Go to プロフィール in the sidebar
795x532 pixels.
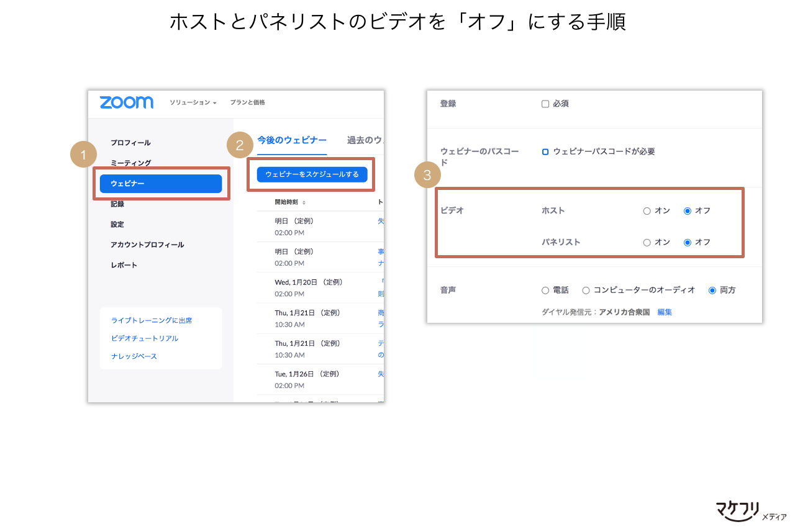[130, 143]
